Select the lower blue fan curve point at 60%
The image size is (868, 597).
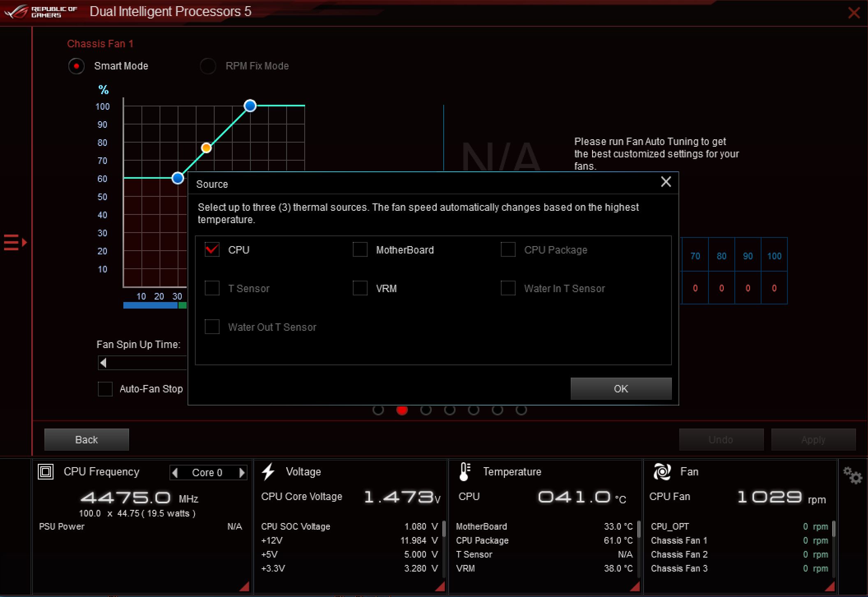point(178,178)
